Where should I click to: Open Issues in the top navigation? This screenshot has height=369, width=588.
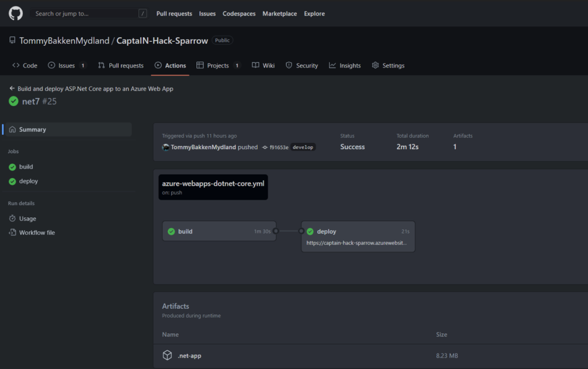point(207,14)
